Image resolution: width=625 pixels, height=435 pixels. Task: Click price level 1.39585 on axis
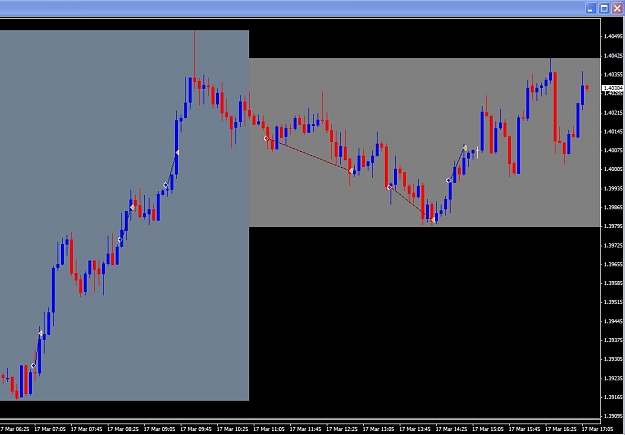pyautogui.click(x=613, y=283)
